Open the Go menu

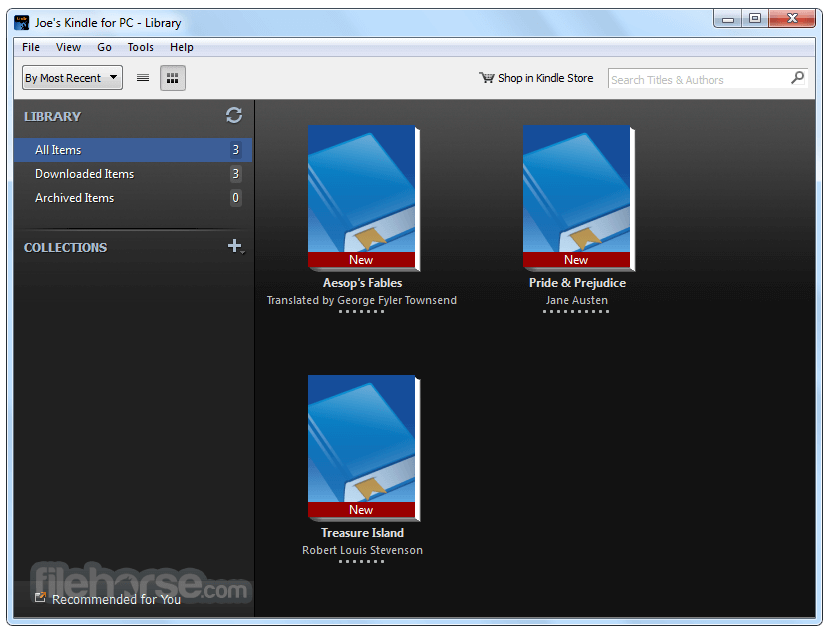click(105, 47)
